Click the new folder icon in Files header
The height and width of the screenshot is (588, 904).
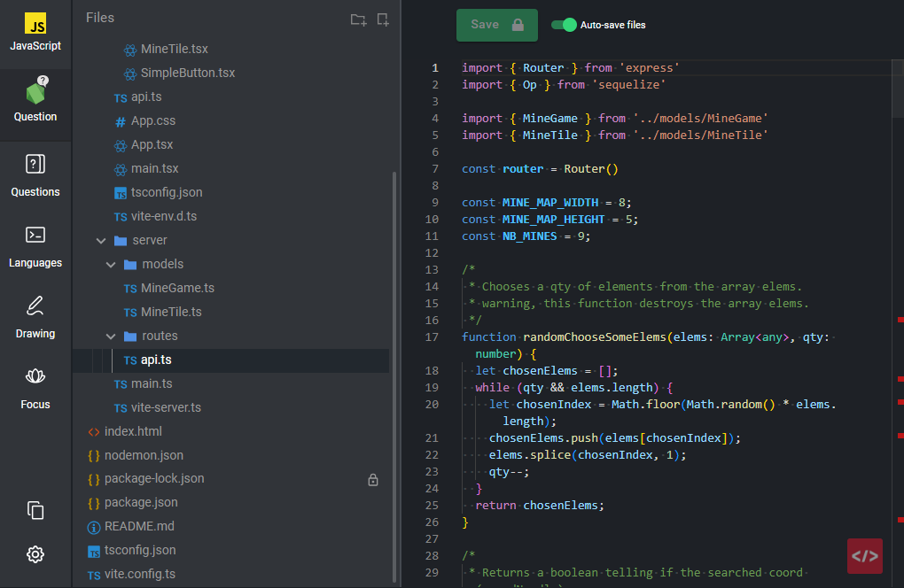[358, 19]
